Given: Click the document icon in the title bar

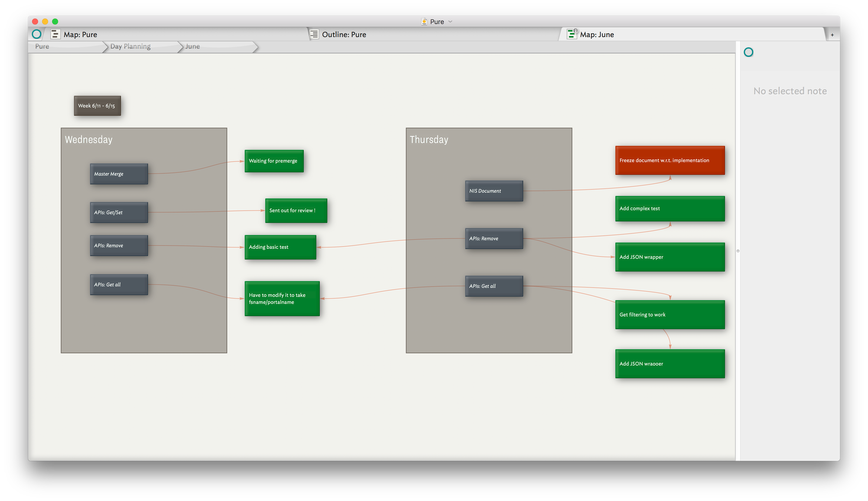Looking at the screenshot, I should point(424,22).
